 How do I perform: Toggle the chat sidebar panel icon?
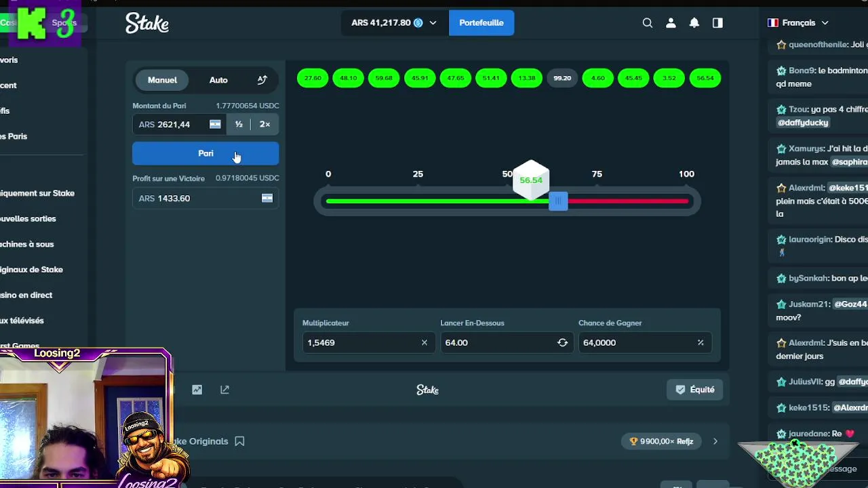(717, 23)
